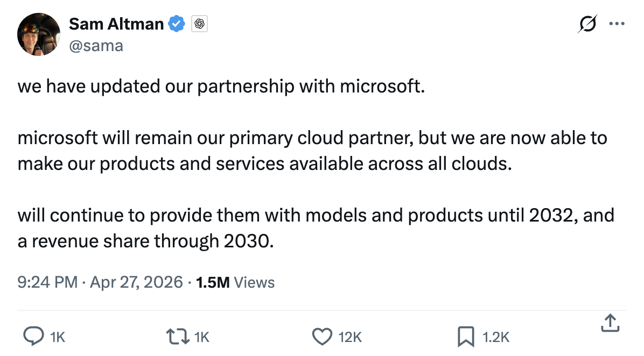644x356 pixels.
Task: Open the three-dot more options menu
Action: point(617,24)
